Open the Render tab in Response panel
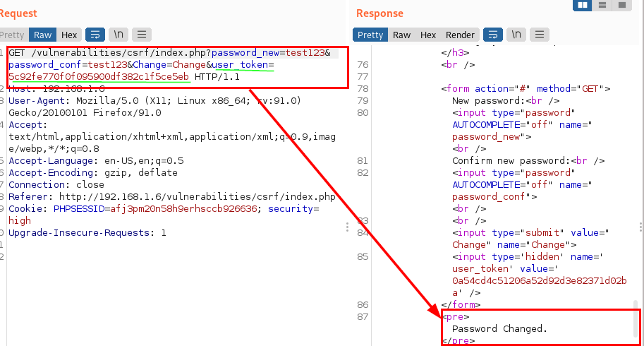Screen dimensions: 644x346 click(x=460, y=35)
